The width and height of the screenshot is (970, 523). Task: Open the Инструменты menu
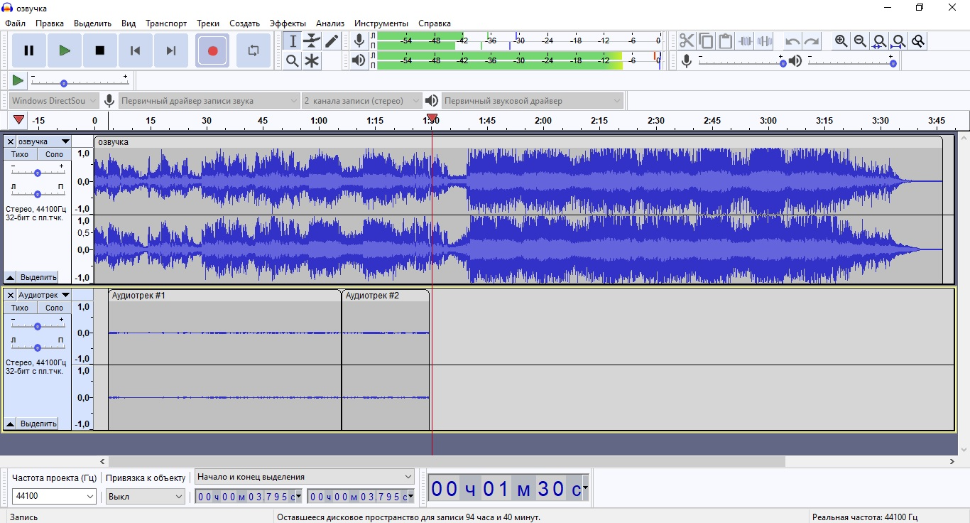pos(381,23)
